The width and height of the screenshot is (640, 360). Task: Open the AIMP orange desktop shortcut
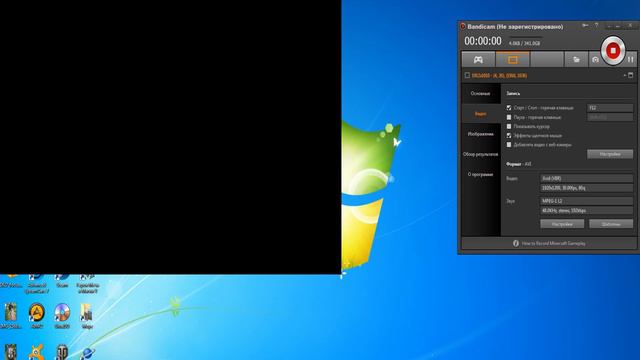point(37,313)
